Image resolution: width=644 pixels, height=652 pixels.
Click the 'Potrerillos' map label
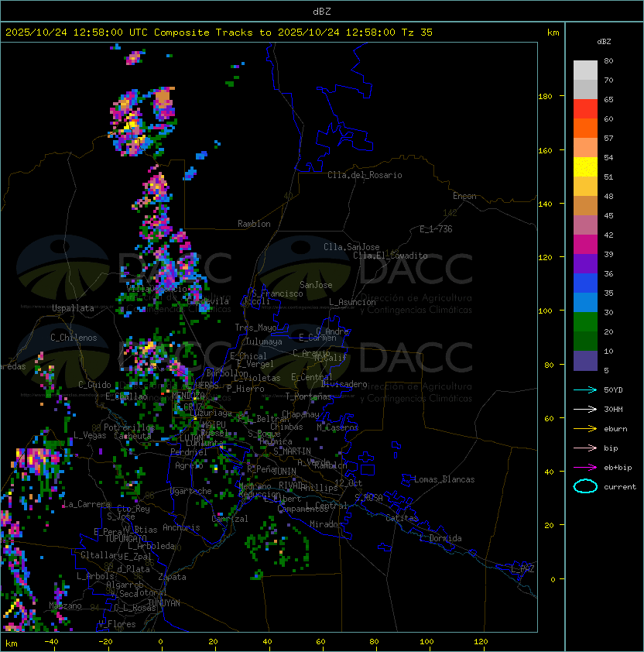point(129,427)
